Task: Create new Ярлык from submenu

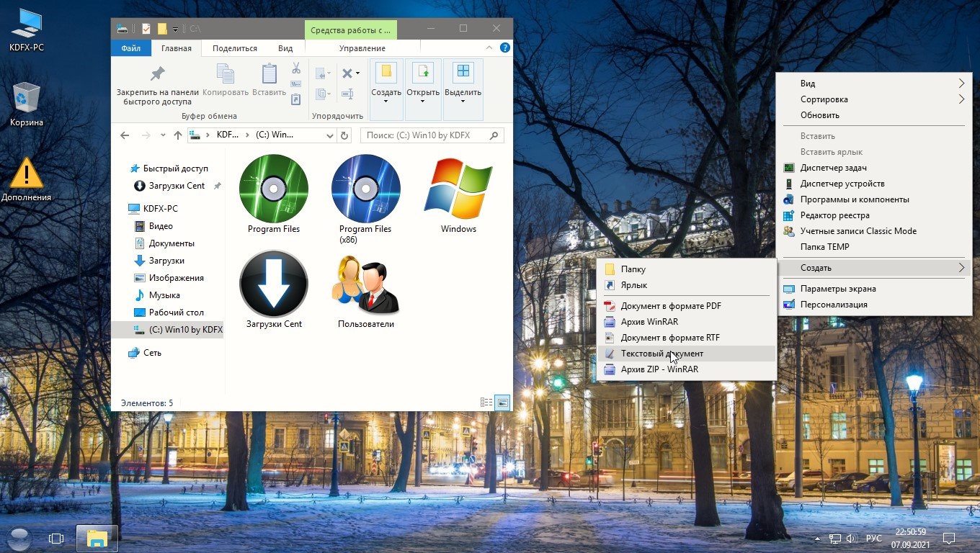Action: pyautogui.click(x=687, y=285)
